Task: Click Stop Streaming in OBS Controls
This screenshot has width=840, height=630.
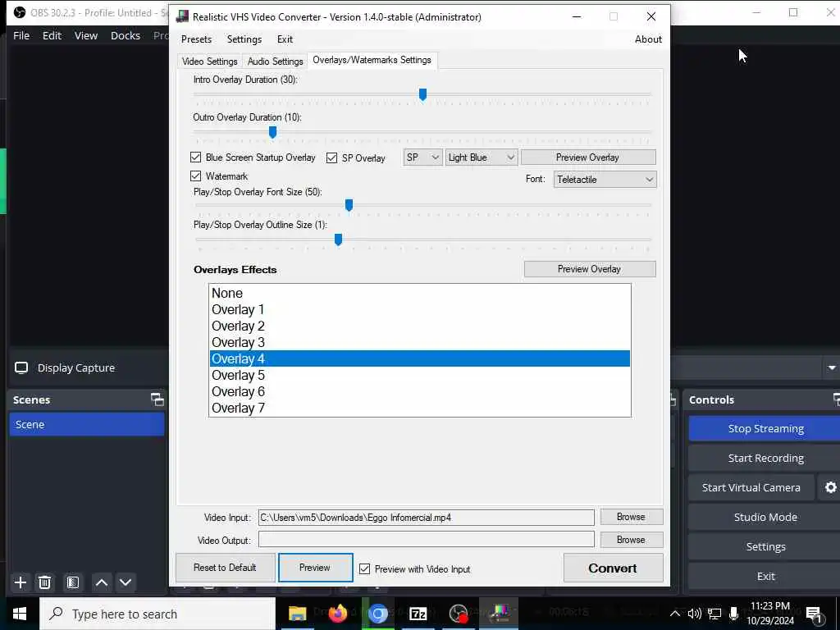Action: click(x=765, y=428)
